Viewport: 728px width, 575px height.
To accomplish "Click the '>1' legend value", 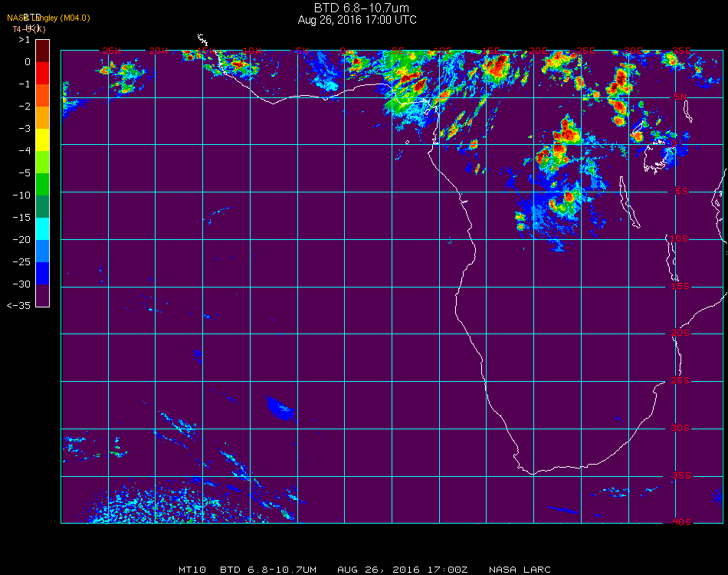I will pyautogui.click(x=25, y=40).
